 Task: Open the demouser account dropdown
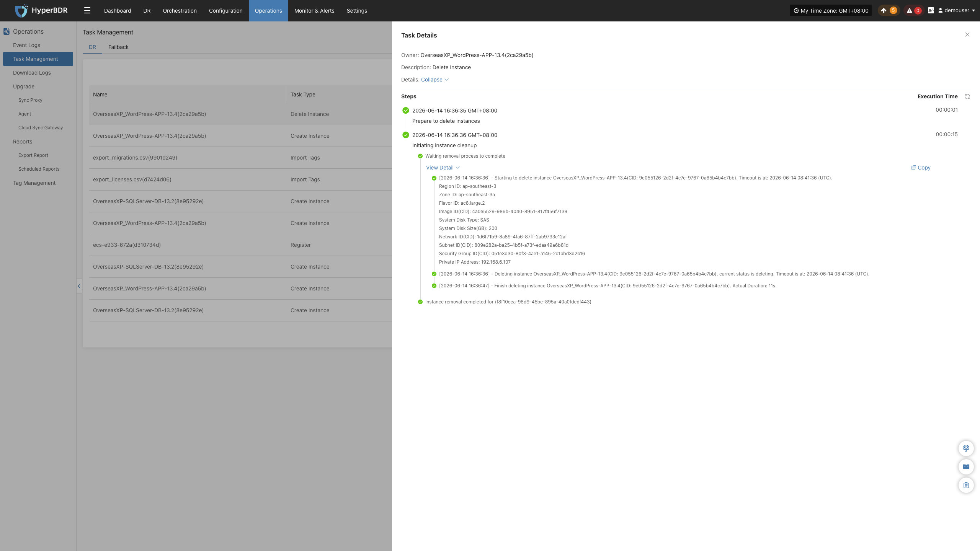[956, 10]
